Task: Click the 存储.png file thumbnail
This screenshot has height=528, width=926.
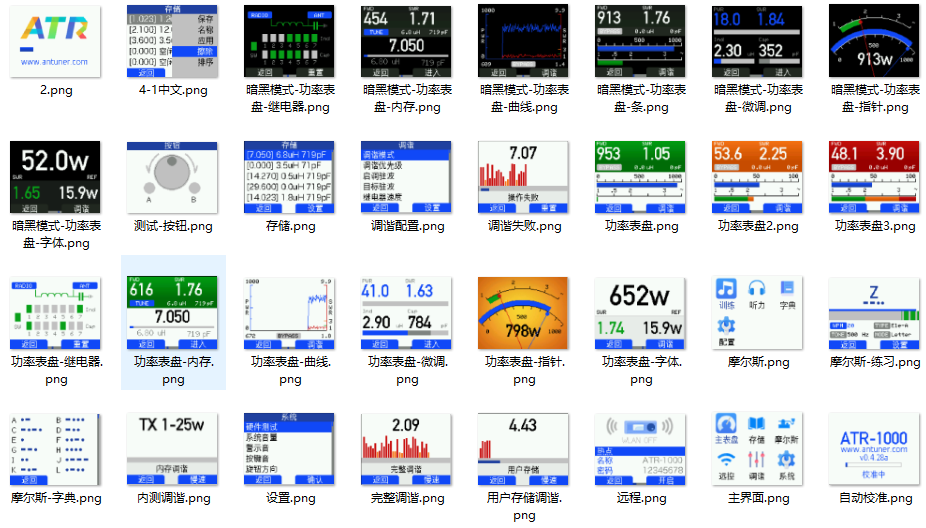Action: (290, 177)
